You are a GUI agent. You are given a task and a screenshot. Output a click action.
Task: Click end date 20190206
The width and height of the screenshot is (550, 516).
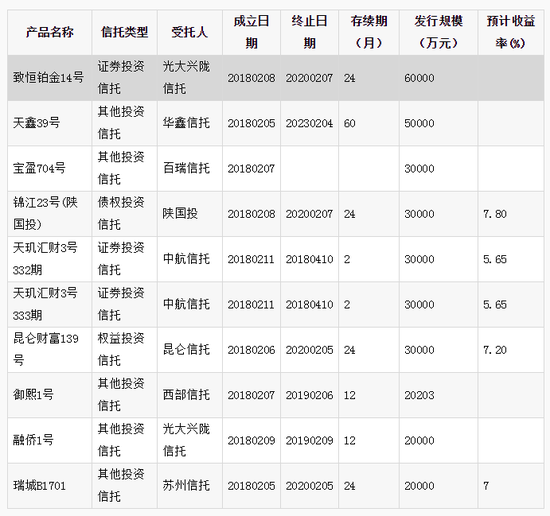click(x=309, y=395)
